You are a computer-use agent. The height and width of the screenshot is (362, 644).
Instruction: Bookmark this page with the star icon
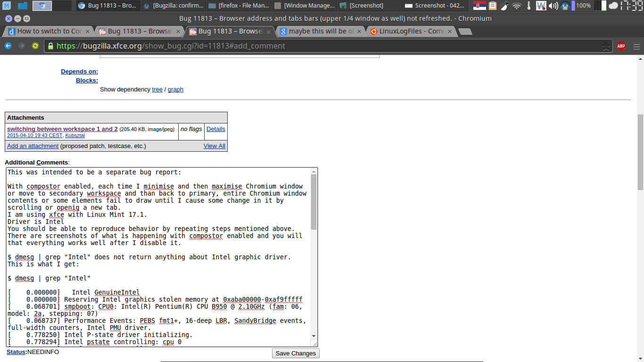pos(606,46)
